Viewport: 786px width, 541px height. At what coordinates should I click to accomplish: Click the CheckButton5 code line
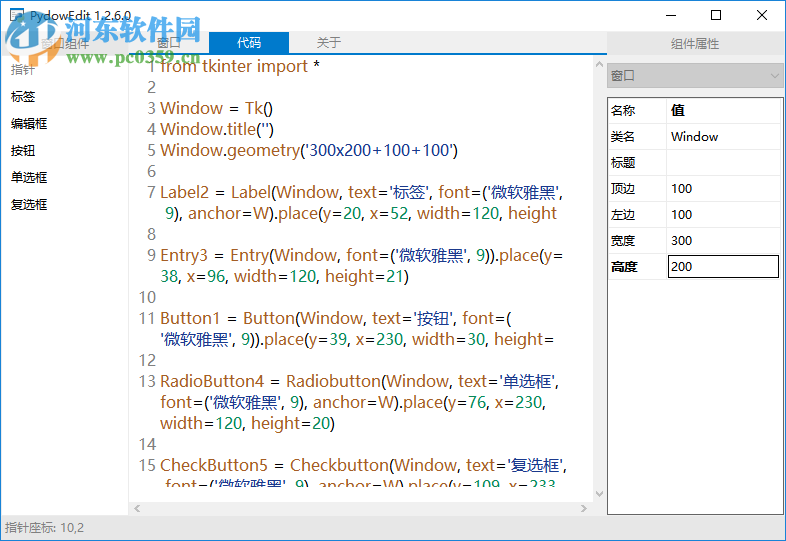[363, 474]
